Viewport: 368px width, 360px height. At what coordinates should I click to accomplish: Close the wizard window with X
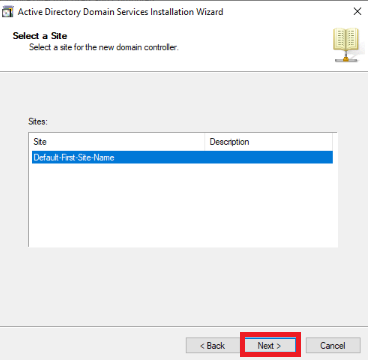pos(357,12)
